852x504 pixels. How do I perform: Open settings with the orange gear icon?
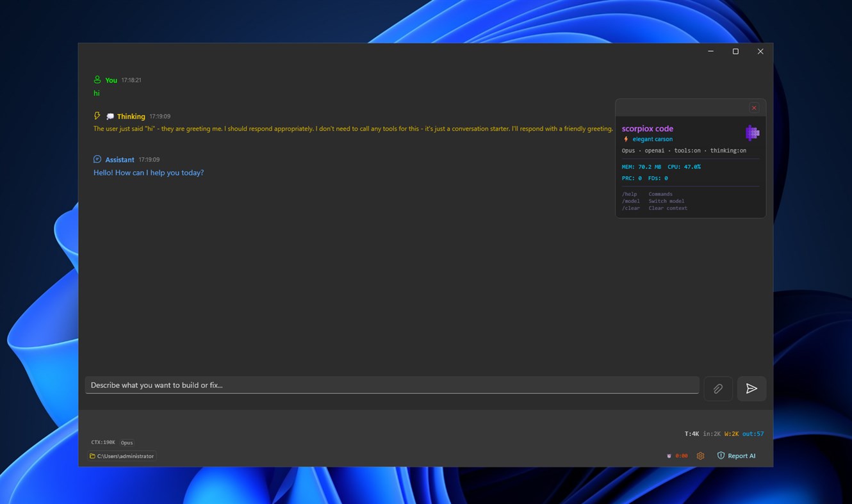(x=700, y=456)
